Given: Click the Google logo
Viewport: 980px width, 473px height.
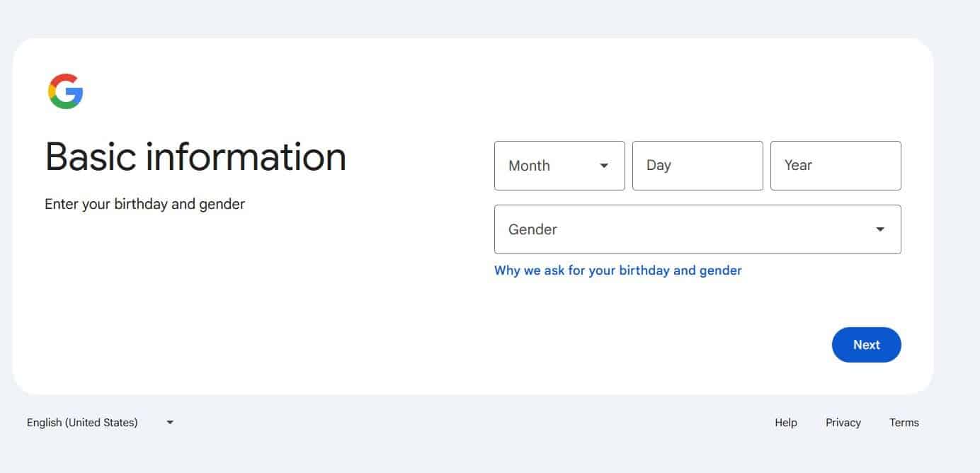Looking at the screenshot, I should point(66,91).
